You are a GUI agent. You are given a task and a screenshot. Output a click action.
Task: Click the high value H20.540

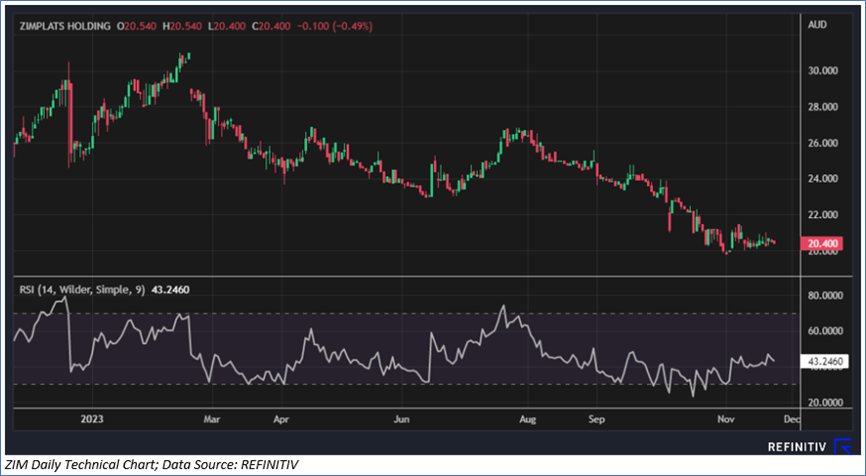(x=181, y=26)
